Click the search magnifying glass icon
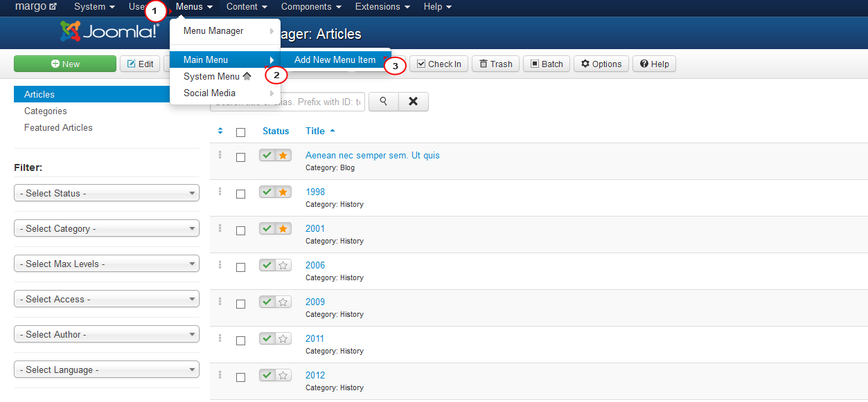This screenshot has width=868, height=402. [383, 101]
